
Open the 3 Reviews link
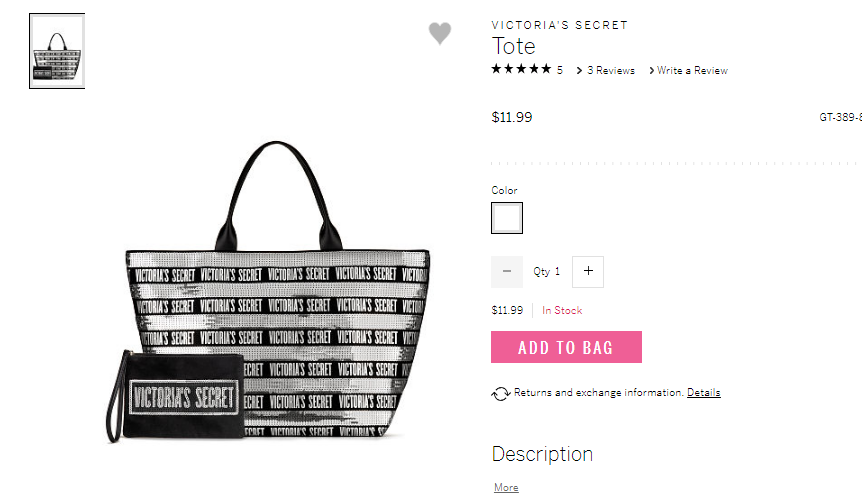pyautogui.click(x=611, y=70)
